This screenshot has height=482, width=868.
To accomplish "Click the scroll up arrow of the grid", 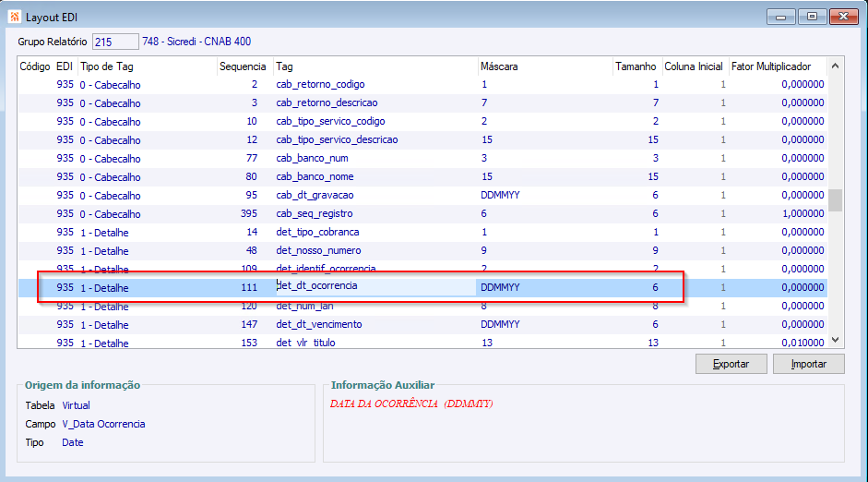I will 836,66.
